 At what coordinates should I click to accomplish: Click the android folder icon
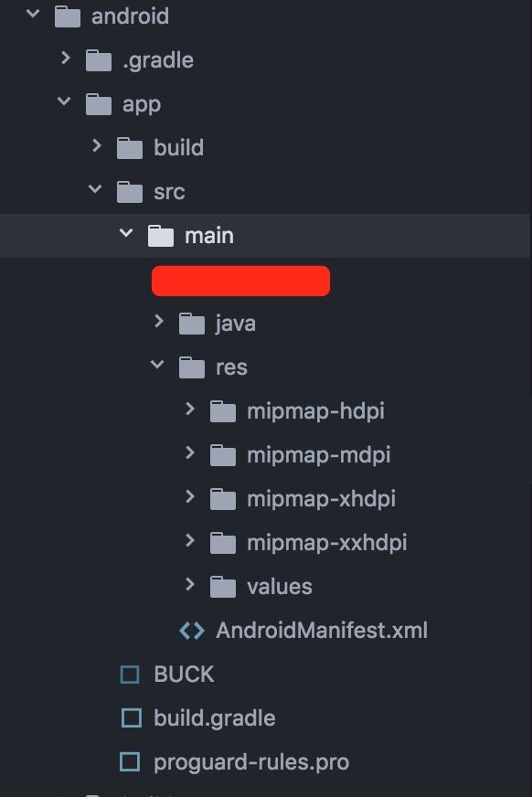pyautogui.click(x=67, y=16)
